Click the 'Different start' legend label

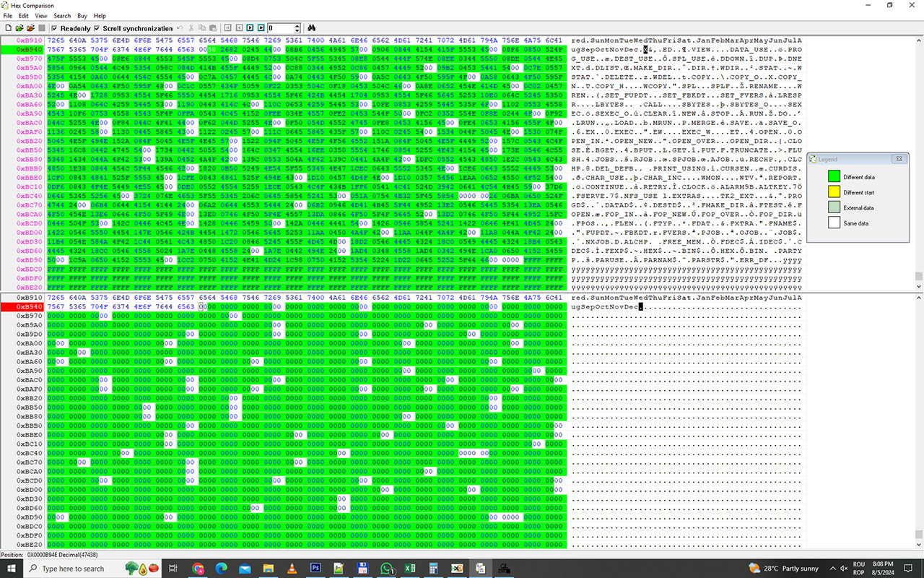(859, 193)
